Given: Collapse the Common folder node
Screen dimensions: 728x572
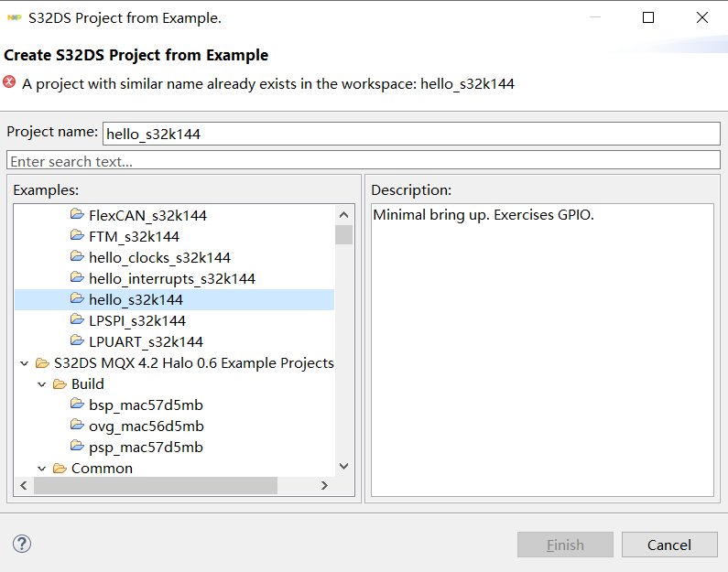Looking at the screenshot, I should [x=41, y=469].
